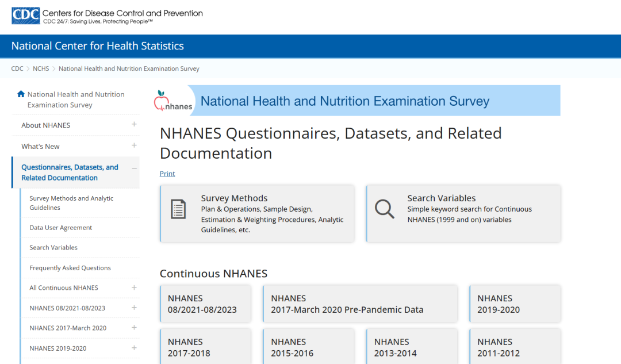Click the Search Variables magnifier icon
The height and width of the screenshot is (364, 621).
385,209
